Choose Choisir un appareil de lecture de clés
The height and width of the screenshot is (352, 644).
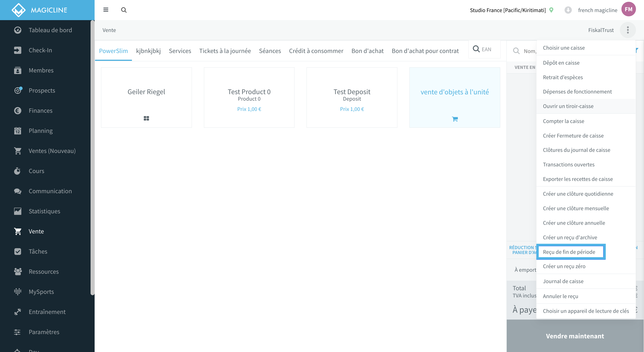coord(586,311)
